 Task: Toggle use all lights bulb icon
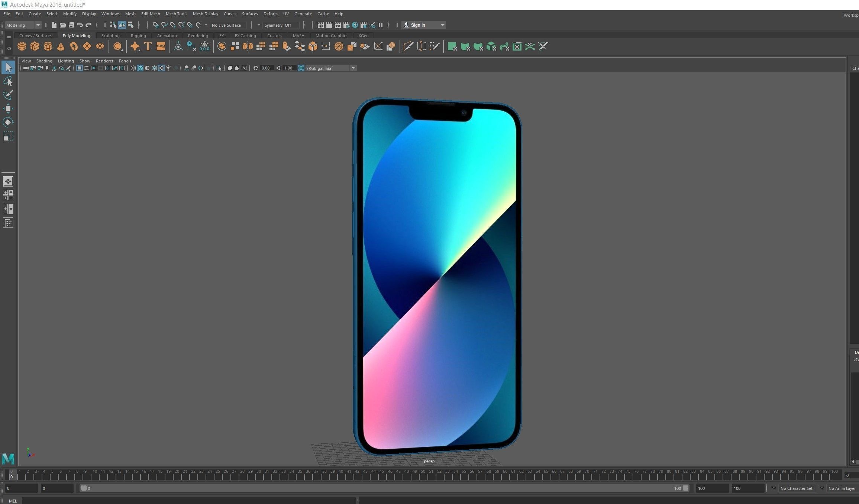click(x=168, y=68)
